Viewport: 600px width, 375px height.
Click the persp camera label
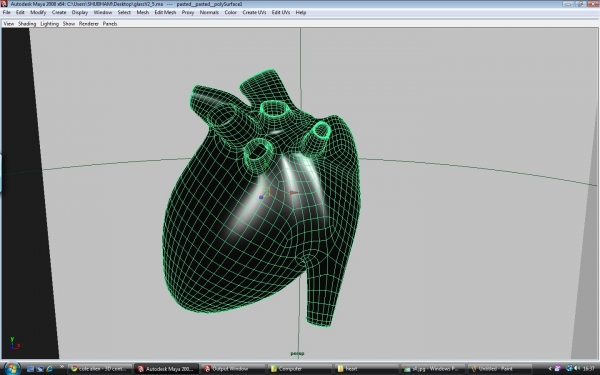coord(297,353)
